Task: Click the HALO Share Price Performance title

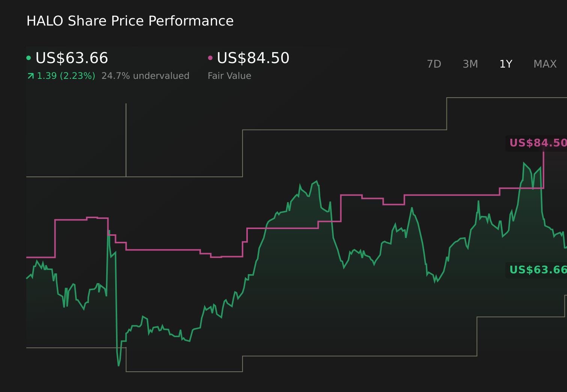Action: tap(130, 21)
